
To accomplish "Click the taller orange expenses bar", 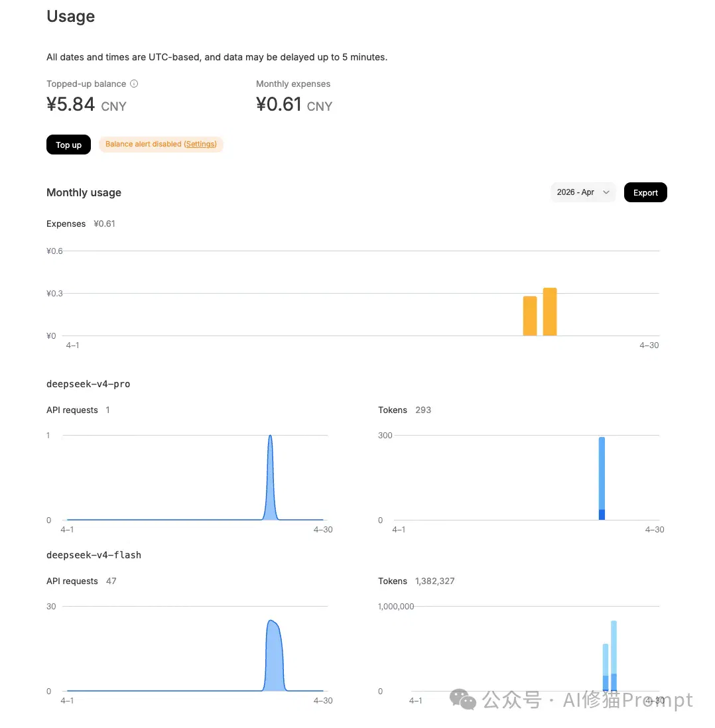I will [550, 312].
